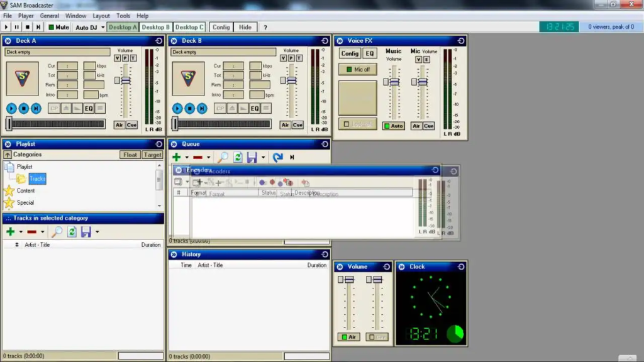Open save dropdown arrow under Tracks in selected category
Viewport: 644px width, 362px height.
click(x=97, y=232)
